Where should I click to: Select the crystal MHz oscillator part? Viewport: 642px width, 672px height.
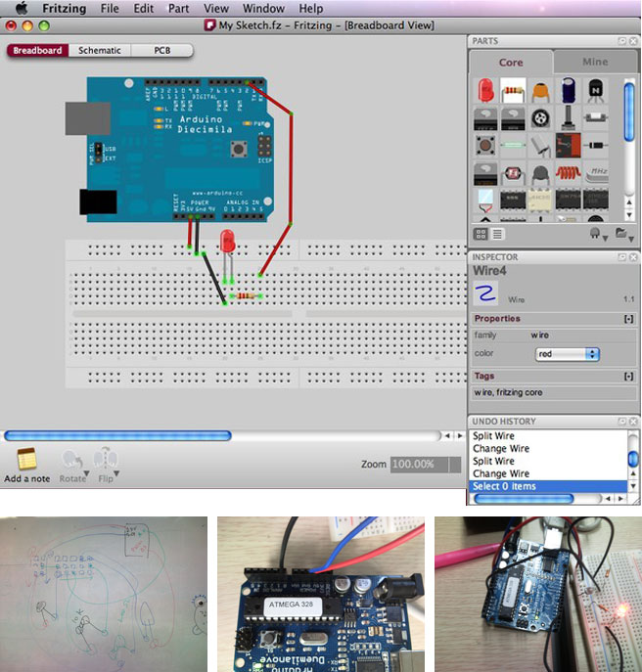pos(596,173)
